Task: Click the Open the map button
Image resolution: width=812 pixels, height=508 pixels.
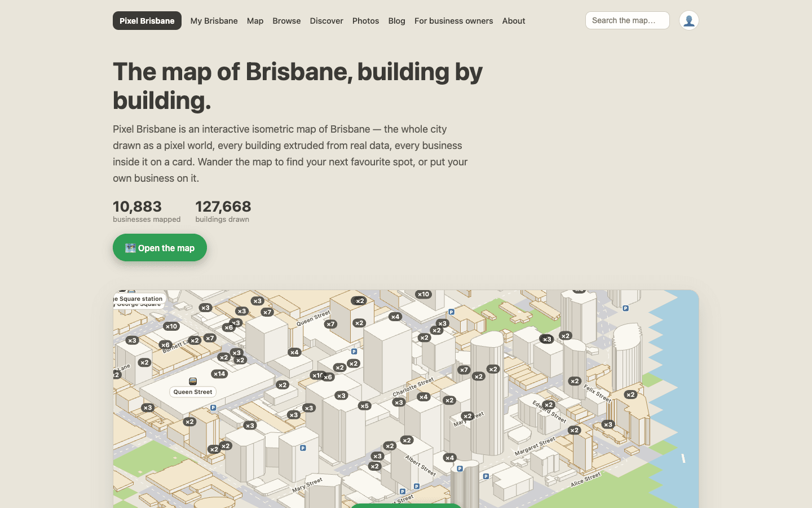Action: coord(160,248)
